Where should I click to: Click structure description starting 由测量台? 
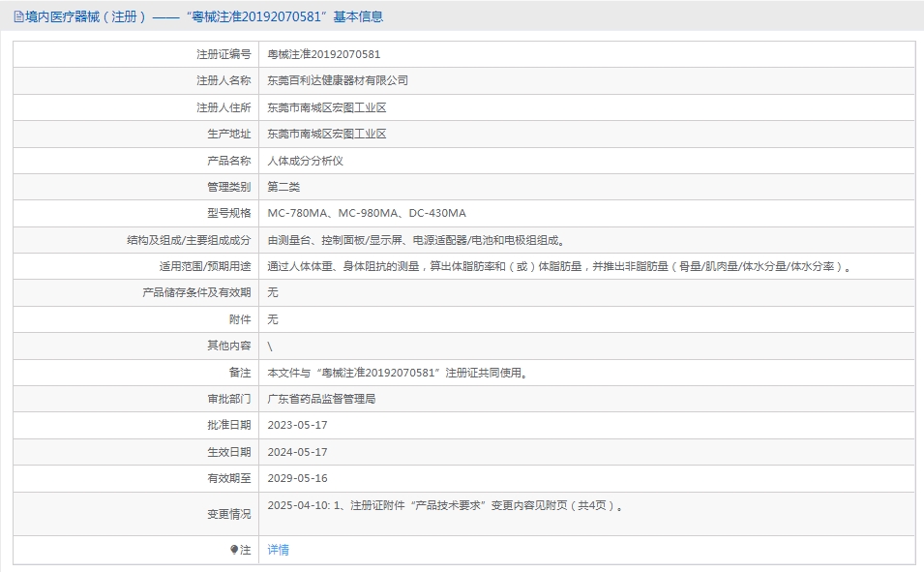pyautogui.click(x=417, y=240)
